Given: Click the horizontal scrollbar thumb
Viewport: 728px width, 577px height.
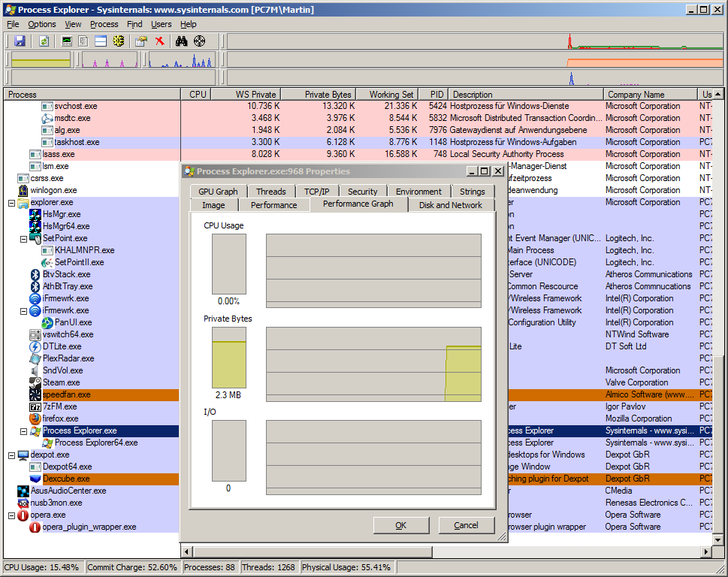Looking at the screenshot, I should tap(313, 552).
